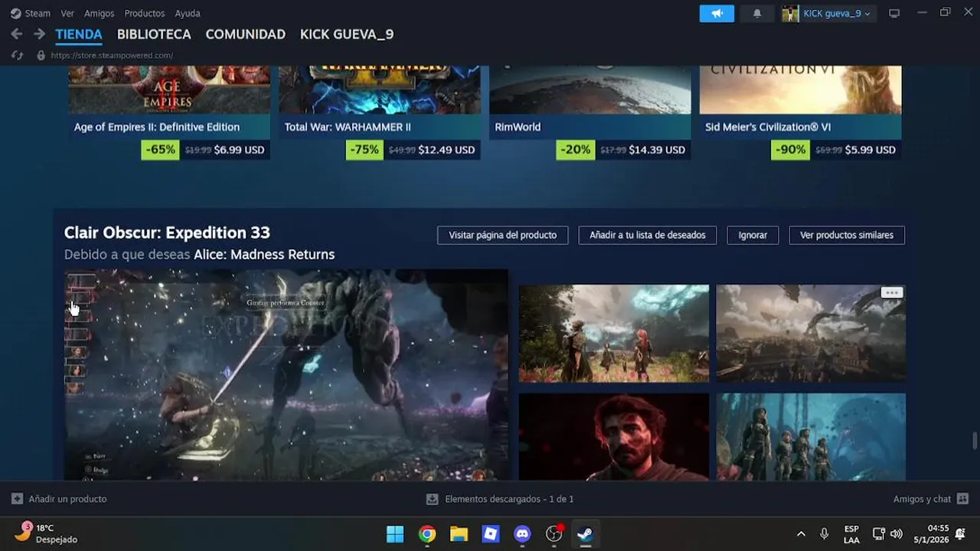Go back with the left arrow
The image size is (980, 551).
[x=16, y=34]
